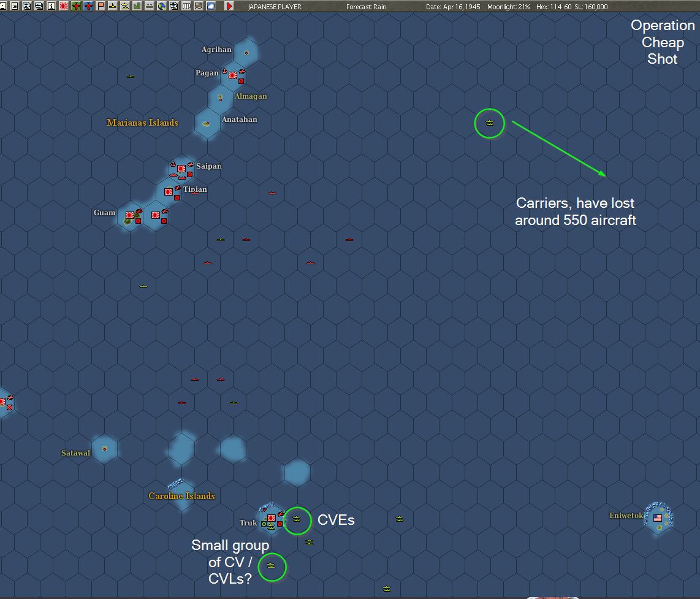Open the globe toolbar icon
700x599 pixels.
162,6
